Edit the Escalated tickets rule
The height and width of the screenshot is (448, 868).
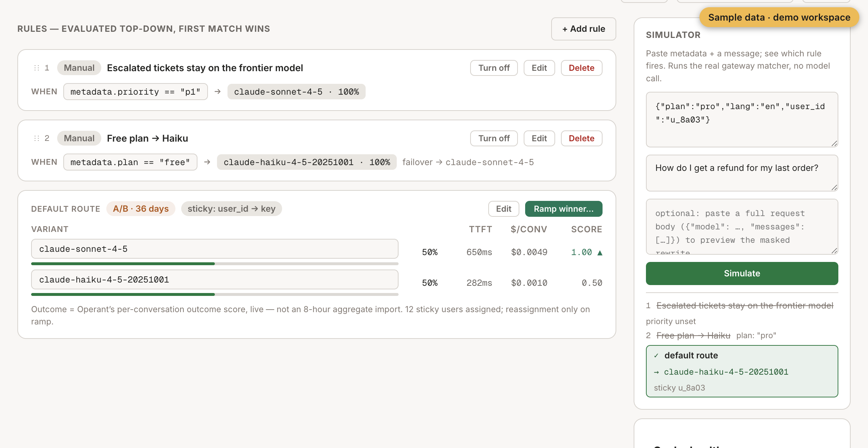pos(539,68)
